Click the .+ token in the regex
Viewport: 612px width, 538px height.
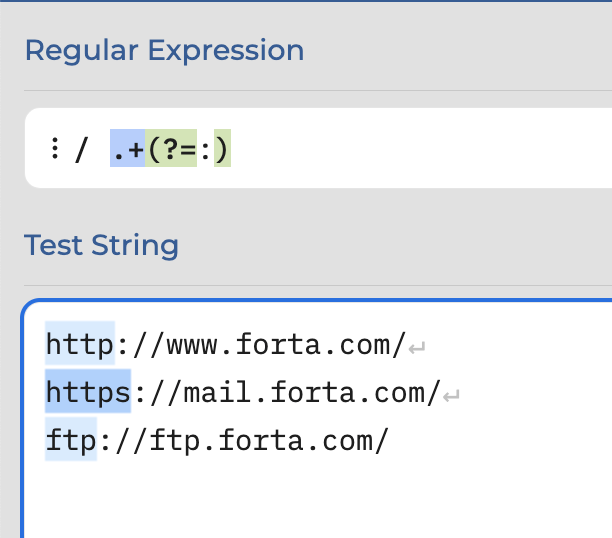(x=128, y=148)
